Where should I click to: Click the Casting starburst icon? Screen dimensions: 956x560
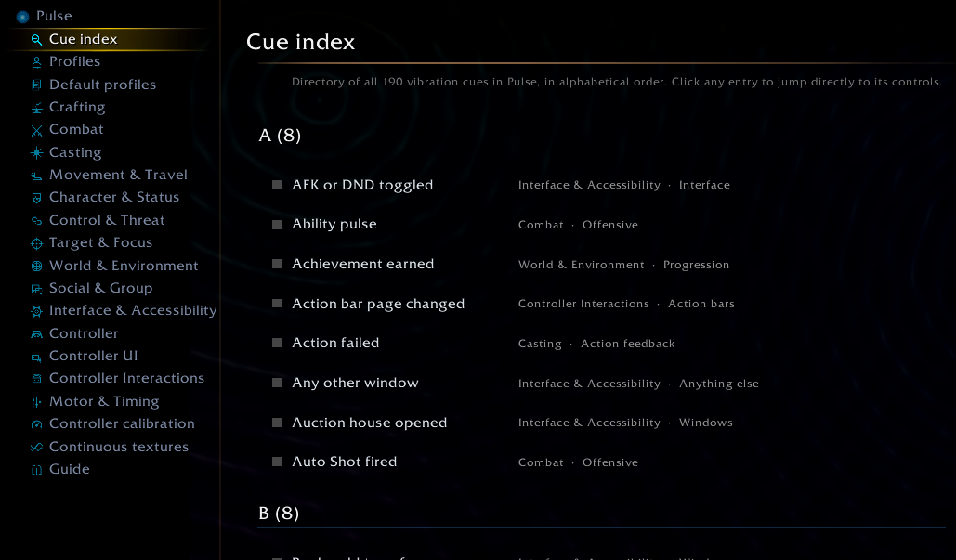pyautogui.click(x=36, y=153)
